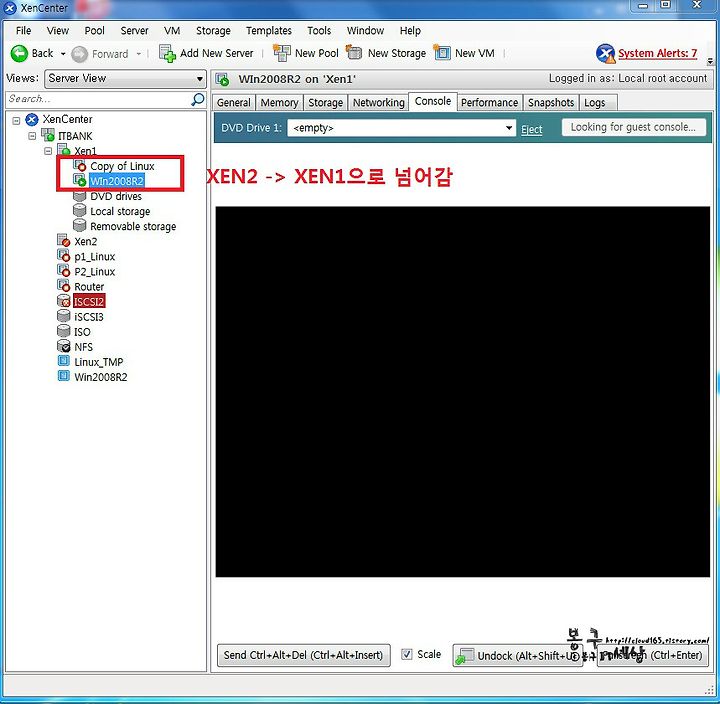
Task: Click the New Pool icon
Action: click(x=281, y=53)
